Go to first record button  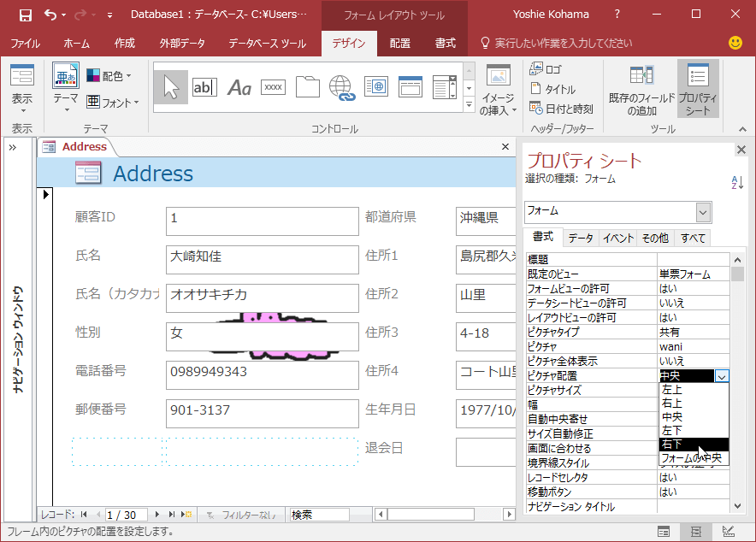tap(84, 515)
